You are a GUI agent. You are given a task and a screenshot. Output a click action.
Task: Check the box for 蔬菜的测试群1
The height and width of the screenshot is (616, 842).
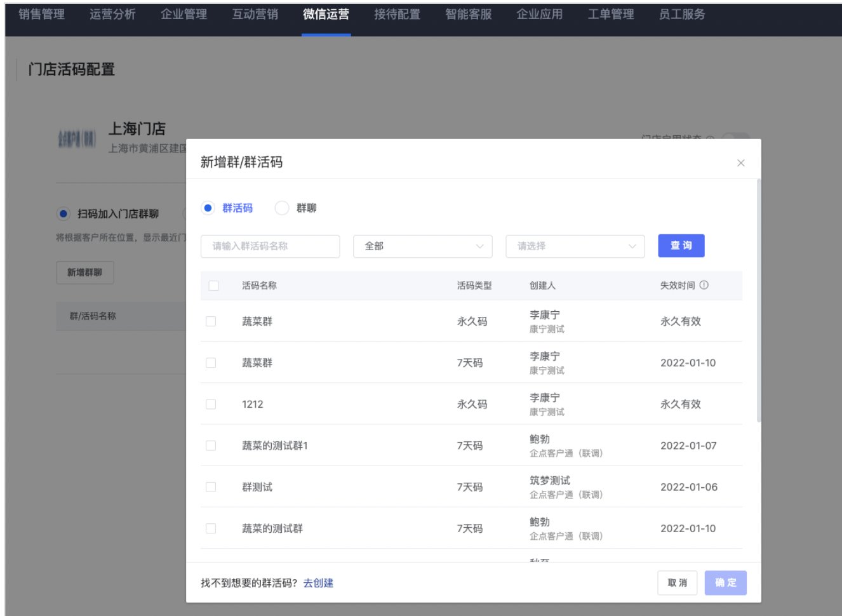[x=211, y=446]
